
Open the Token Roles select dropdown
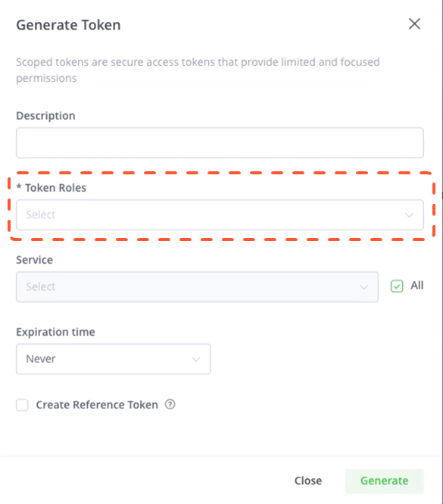point(220,214)
